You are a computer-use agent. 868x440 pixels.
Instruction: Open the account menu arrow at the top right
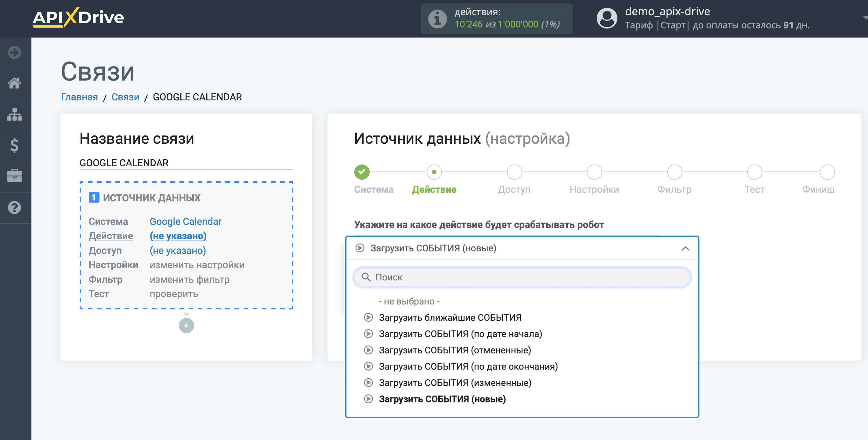(x=865, y=17)
